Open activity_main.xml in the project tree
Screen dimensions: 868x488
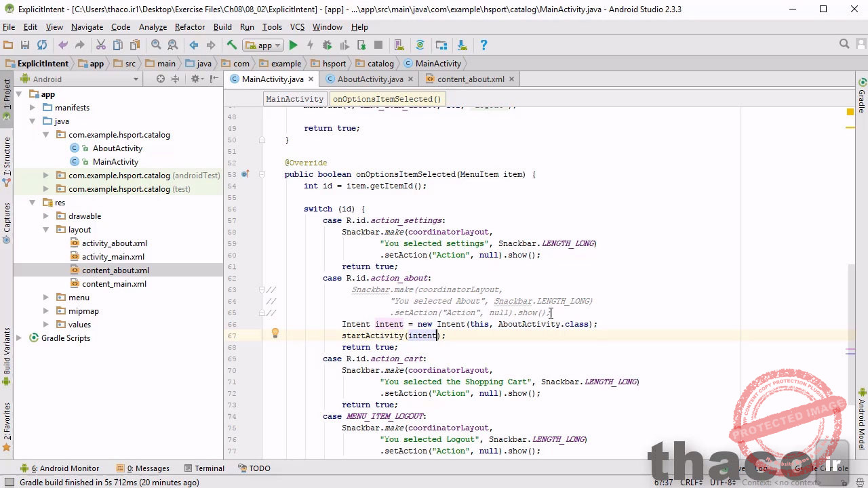click(x=113, y=257)
